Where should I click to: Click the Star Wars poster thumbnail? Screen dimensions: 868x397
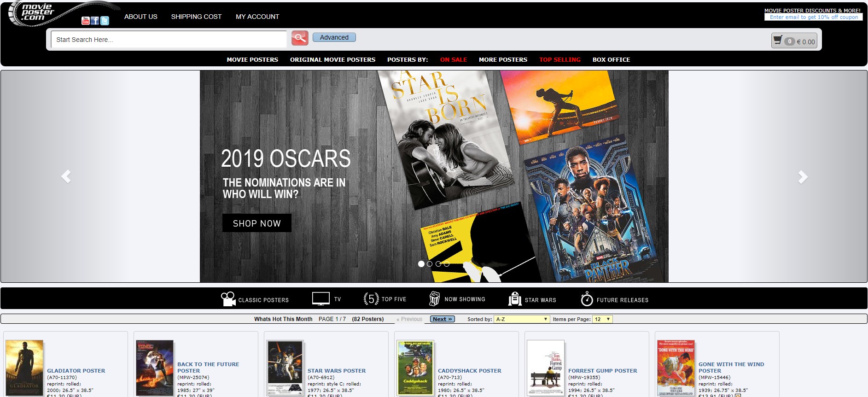tap(285, 368)
